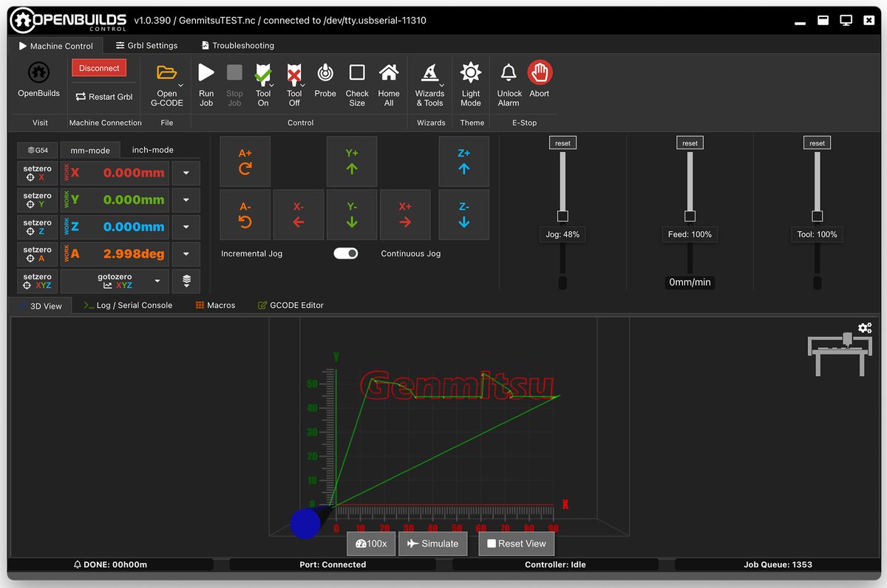Open the Macros tab
The height and width of the screenshot is (588, 887).
click(215, 305)
